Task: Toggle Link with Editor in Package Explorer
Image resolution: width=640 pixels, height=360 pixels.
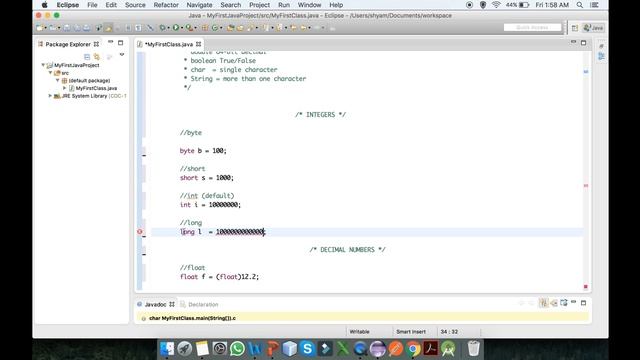Action: pyautogui.click(x=97, y=57)
